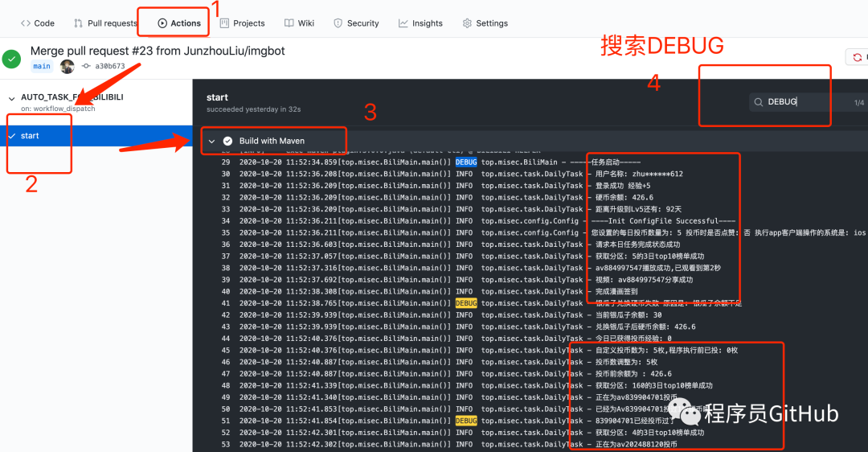868x452 pixels.
Task: Select the start job
Action: click(96, 136)
